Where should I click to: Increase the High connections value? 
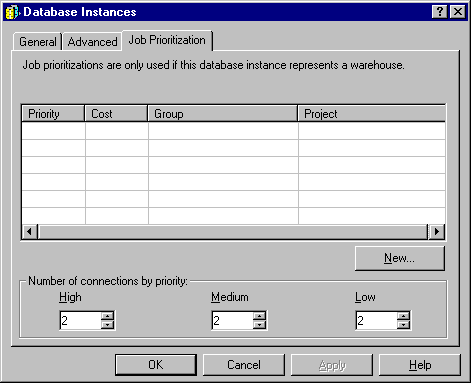pos(108,316)
